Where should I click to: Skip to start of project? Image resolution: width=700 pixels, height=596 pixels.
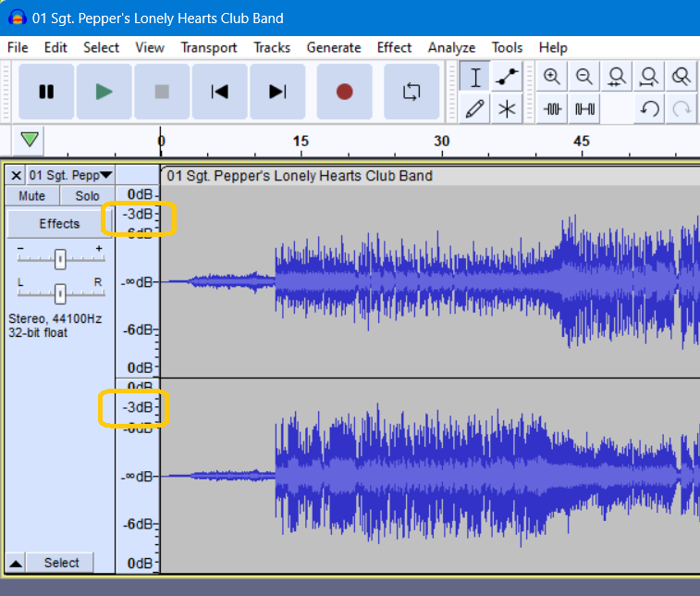coord(220,92)
